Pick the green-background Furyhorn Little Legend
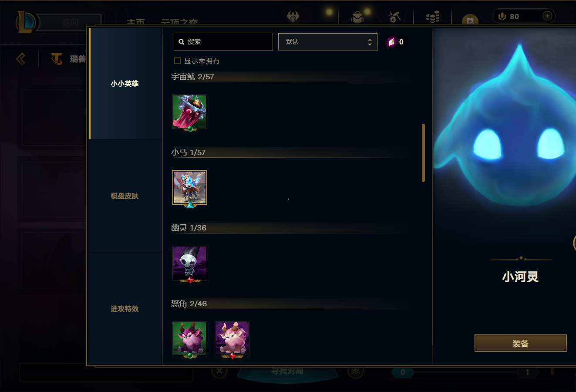This screenshot has width=576, height=392. 189,339
